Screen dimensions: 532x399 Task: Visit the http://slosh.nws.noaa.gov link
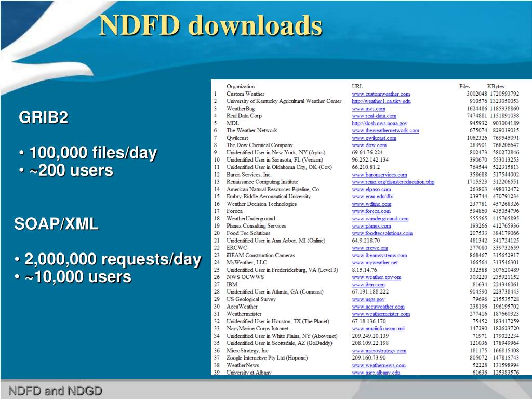click(x=380, y=123)
